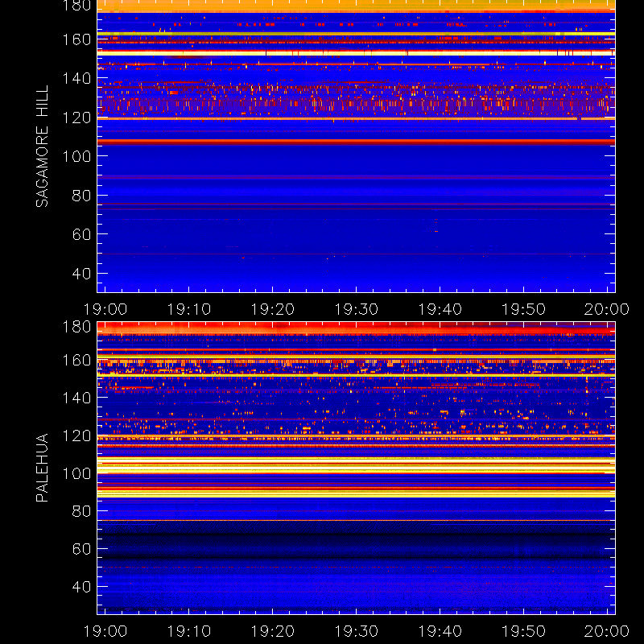Pick the 80 tick label on Sagamore Hill axis
Screen dimensions: 644x644
[81, 196]
